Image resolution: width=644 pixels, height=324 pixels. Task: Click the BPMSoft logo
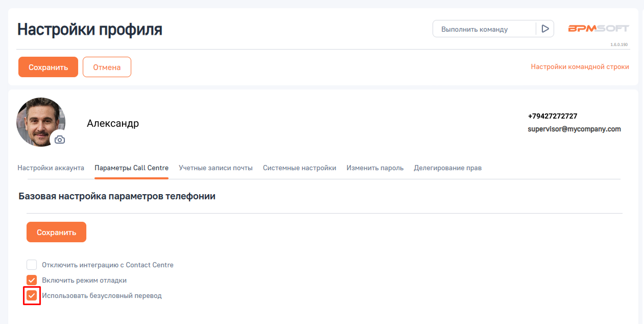coord(599,29)
